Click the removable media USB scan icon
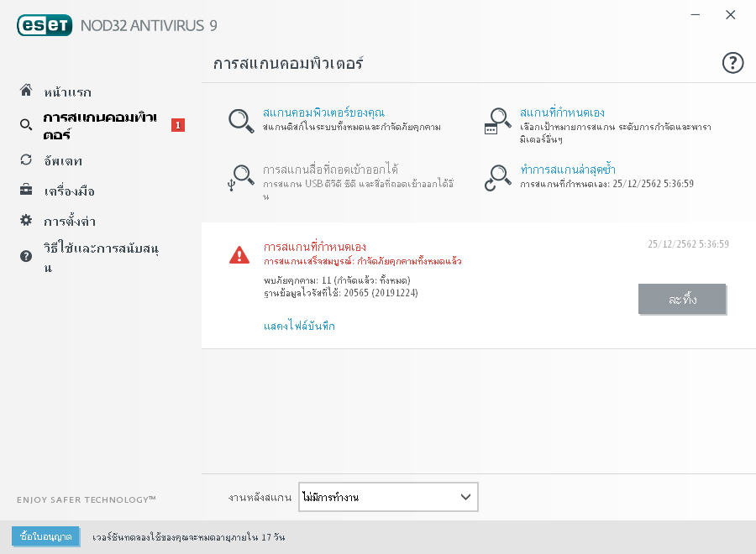The image size is (756, 554). click(x=240, y=178)
